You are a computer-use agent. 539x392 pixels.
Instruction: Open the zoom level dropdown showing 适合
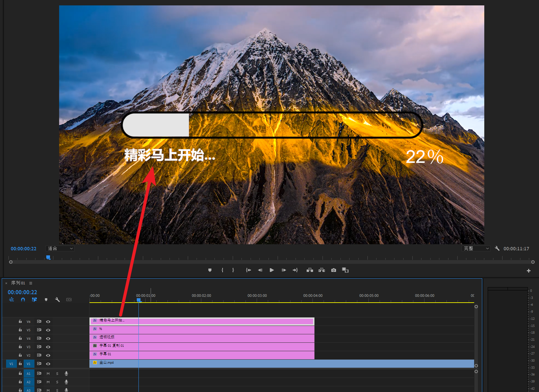60,249
